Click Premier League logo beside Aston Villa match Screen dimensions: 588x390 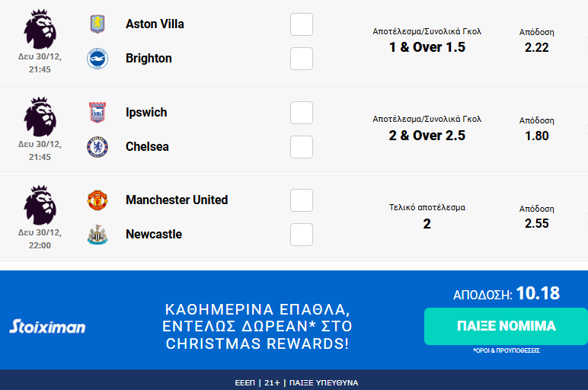coord(40,29)
